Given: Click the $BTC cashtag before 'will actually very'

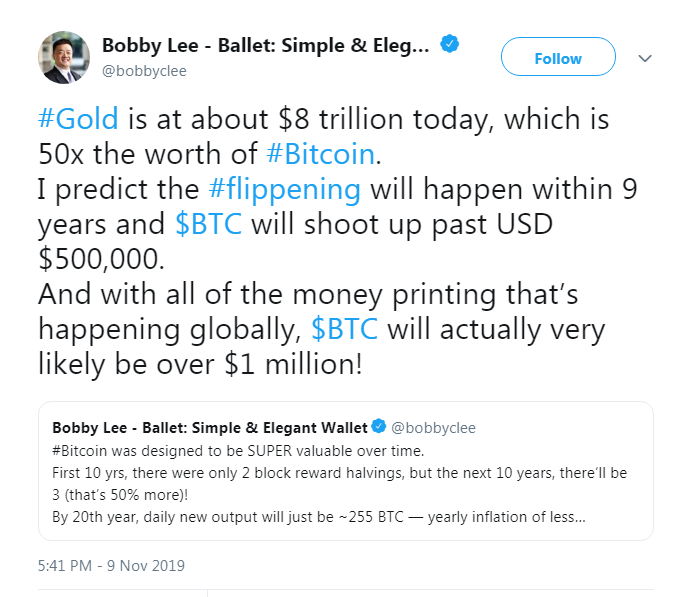Looking at the screenshot, I should tap(345, 329).
